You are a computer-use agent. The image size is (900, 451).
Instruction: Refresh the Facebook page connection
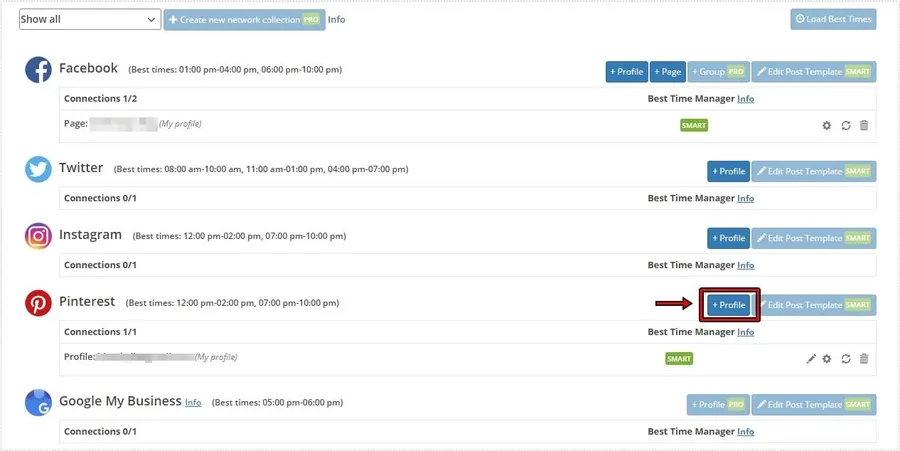845,125
